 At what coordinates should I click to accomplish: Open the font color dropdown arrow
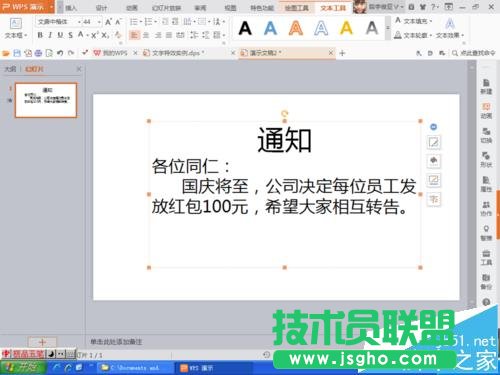tap(87, 35)
